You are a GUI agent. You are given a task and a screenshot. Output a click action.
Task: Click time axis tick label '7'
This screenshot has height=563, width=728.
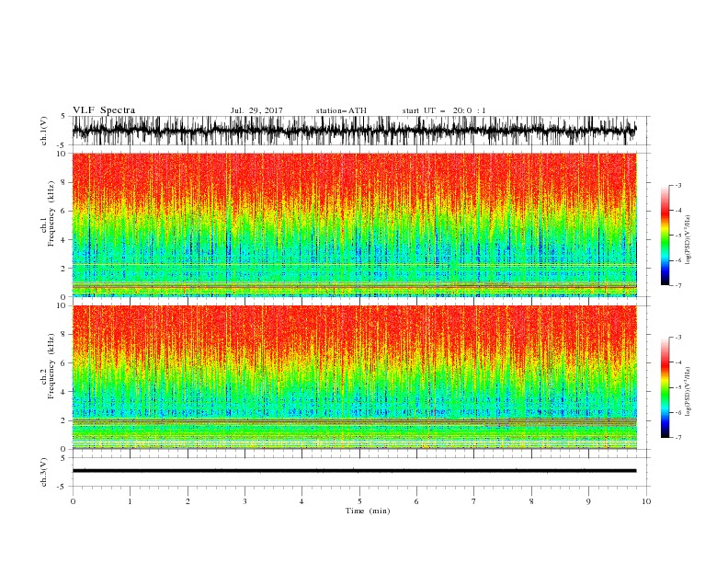(474, 501)
